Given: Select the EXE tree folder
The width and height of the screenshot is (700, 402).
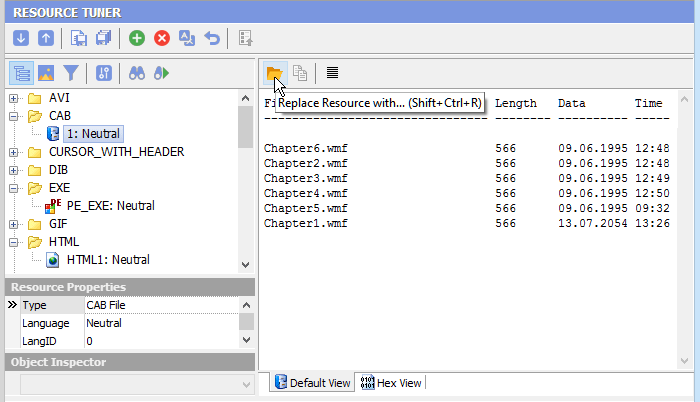Looking at the screenshot, I should pyautogui.click(x=59, y=188).
